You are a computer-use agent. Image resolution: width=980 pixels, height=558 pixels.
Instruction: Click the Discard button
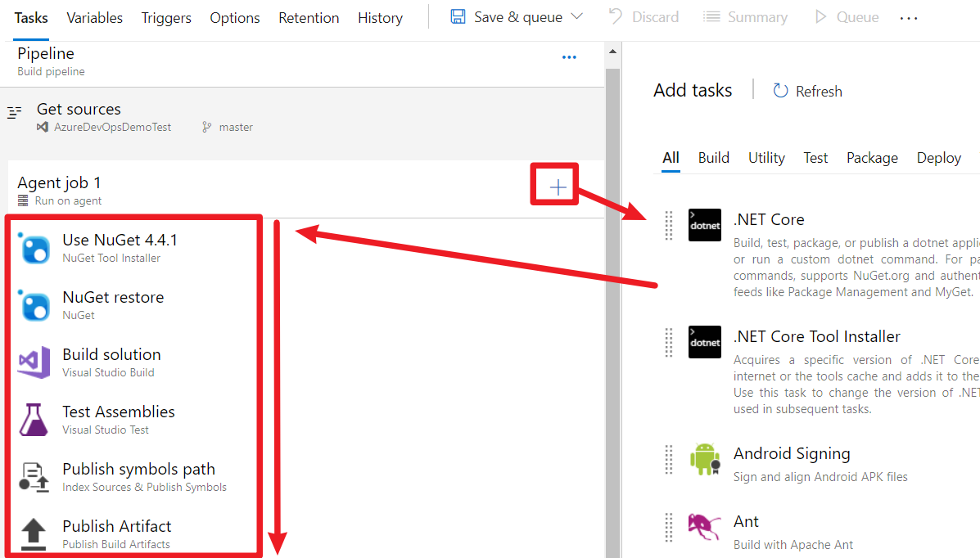[x=644, y=17]
